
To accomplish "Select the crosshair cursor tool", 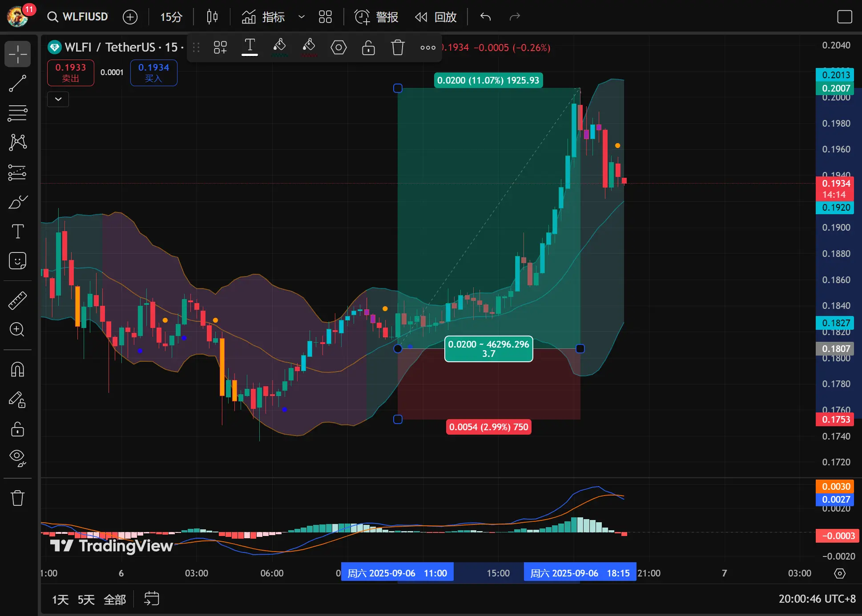I will (x=17, y=54).
